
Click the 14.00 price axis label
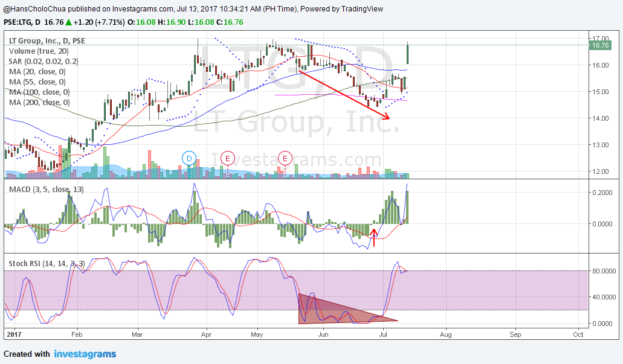click(601, 118)
